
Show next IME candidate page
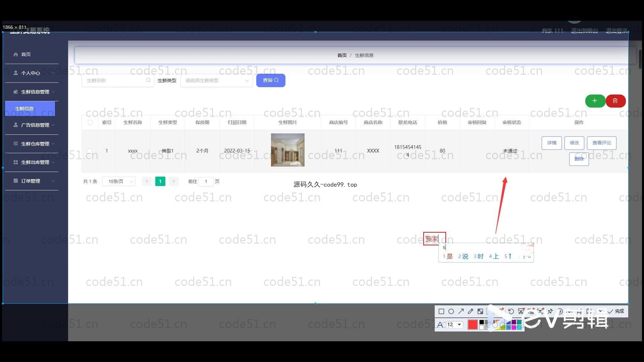(x=524, y=257)
